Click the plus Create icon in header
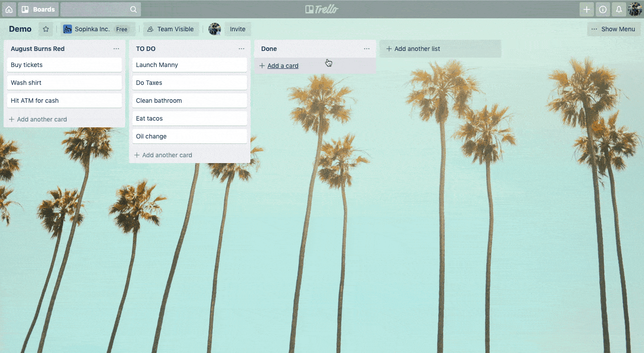This screenshot has width=644, height=353. pyautogui.click(x=587, y=9)
